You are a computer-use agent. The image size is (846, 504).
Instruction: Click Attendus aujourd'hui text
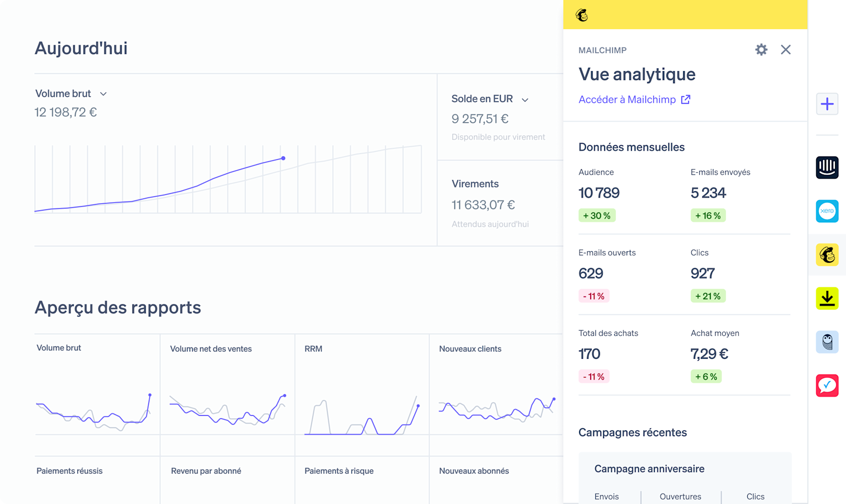(x=490, y=224)
